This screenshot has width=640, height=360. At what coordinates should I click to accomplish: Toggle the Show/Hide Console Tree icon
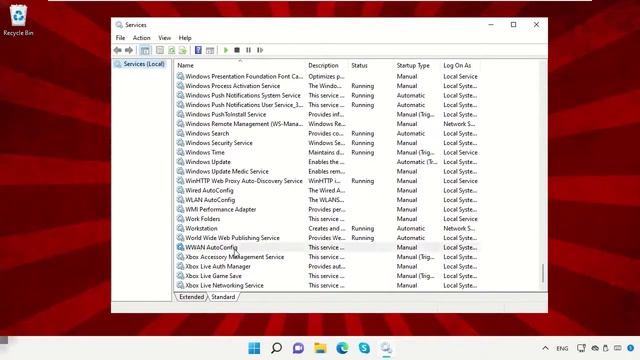tap(145, 50)
